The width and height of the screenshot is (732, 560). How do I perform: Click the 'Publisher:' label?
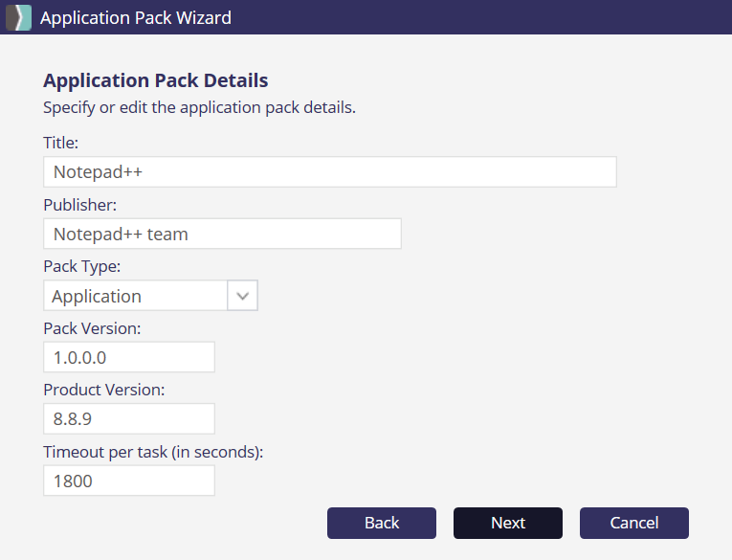[79, 205]
